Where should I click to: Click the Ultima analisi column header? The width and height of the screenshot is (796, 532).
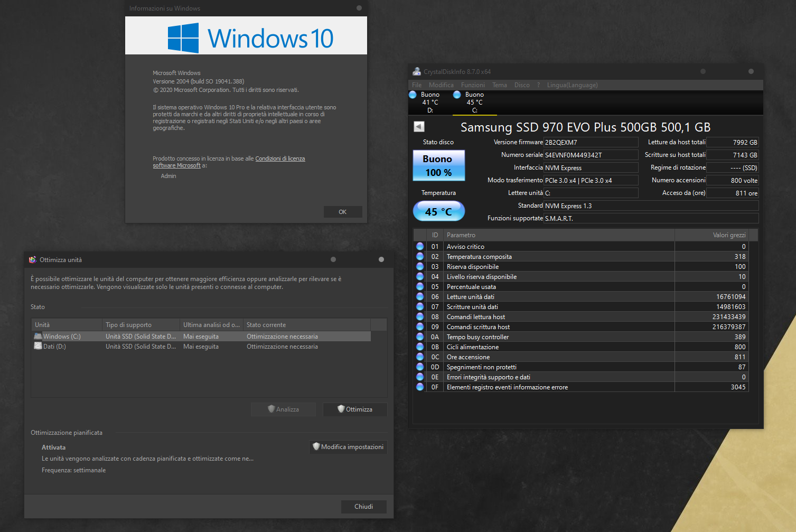(x=211, y=324)
